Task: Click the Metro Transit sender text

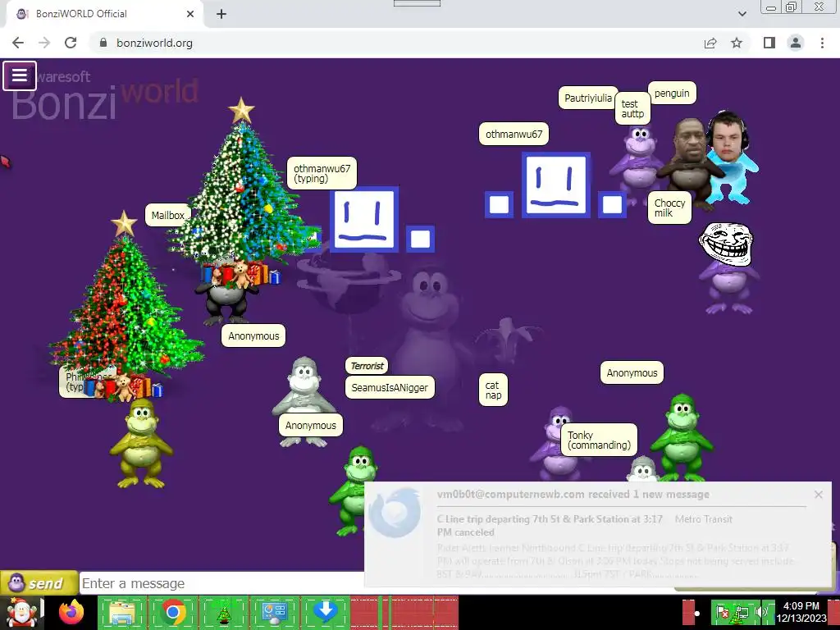Action: 703,519
